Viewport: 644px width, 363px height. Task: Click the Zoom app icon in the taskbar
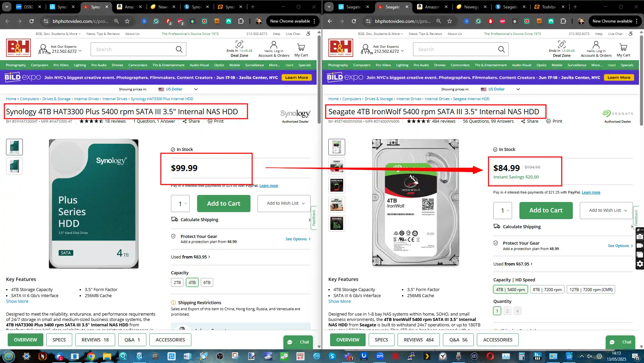coord(380,356)
